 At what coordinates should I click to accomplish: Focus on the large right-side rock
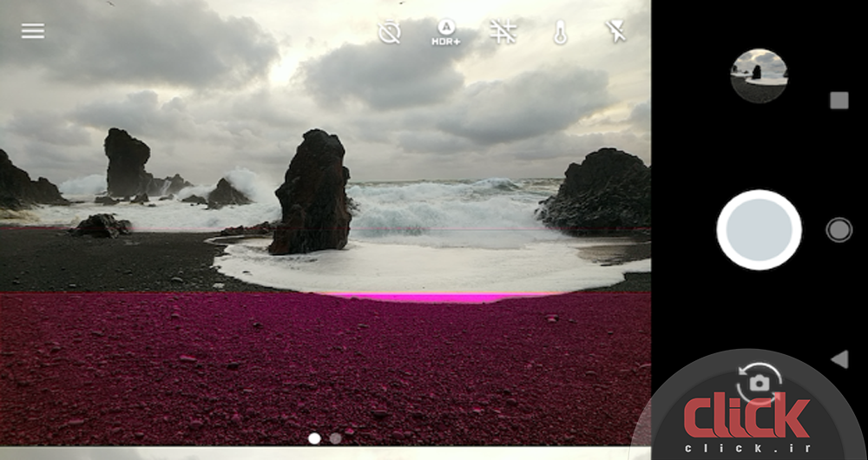point(599,193)
